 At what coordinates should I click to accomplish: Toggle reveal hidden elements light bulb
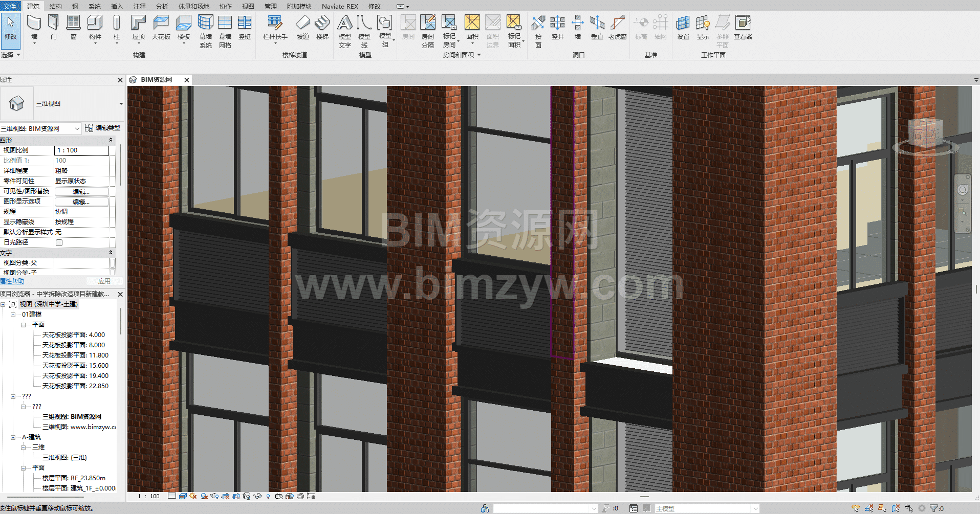point(268,496)
